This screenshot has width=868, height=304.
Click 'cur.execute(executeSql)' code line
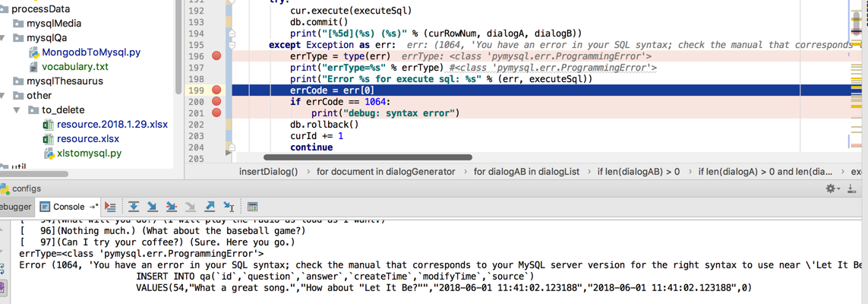(351, 11)
